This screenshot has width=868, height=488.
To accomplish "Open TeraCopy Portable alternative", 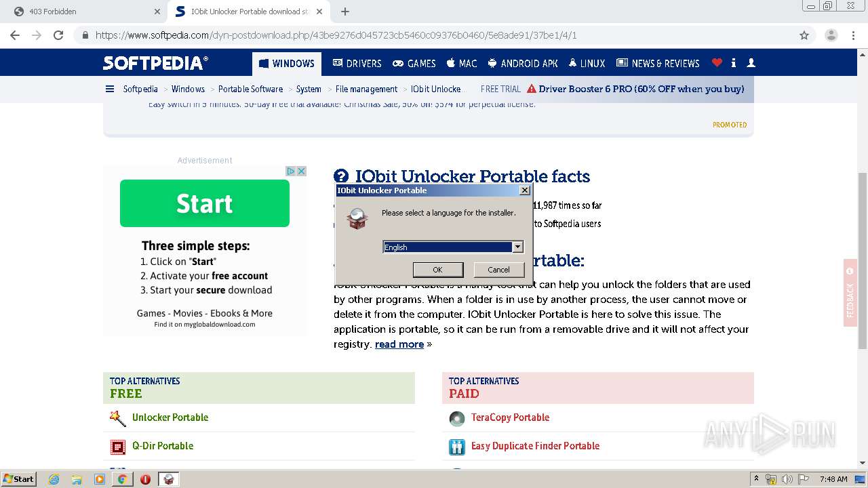I will pos(510,418).
